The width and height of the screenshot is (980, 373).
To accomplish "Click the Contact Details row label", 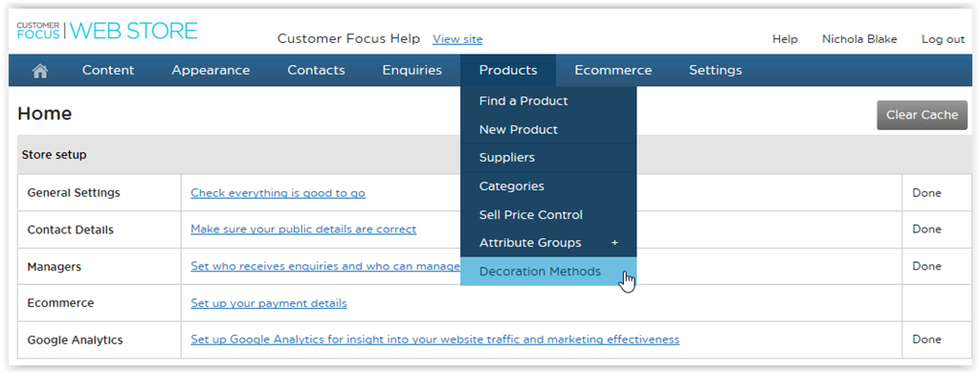I will point(71,230).
